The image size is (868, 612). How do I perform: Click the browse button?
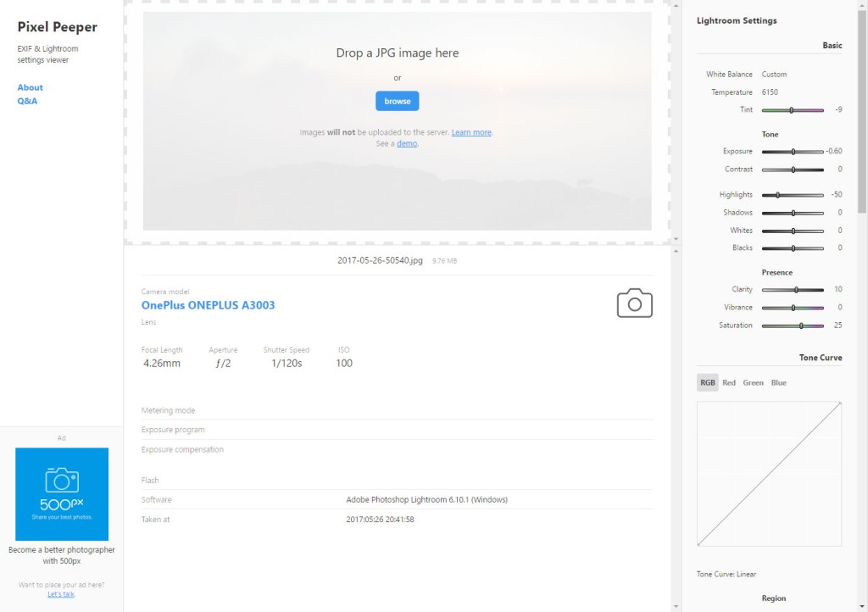[x=397, y=101]
